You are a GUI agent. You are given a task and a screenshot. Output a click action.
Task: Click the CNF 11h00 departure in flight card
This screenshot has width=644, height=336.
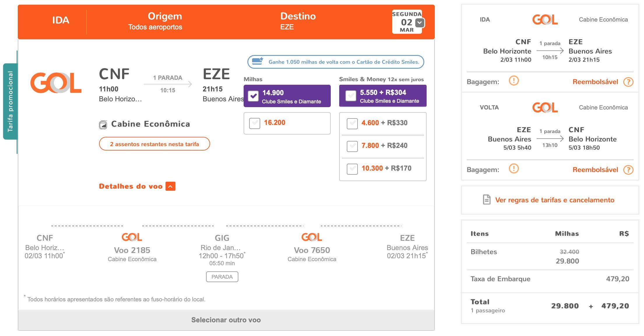(x=114, y=80)
